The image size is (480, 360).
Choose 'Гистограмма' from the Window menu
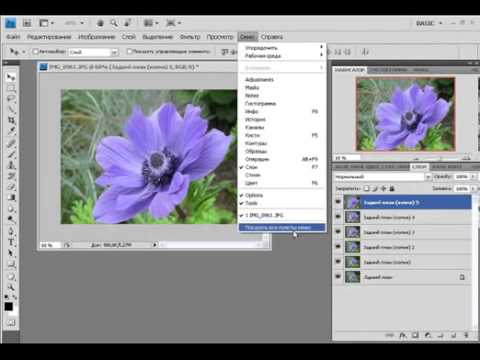pyautogui.click(x=281, y=103)
